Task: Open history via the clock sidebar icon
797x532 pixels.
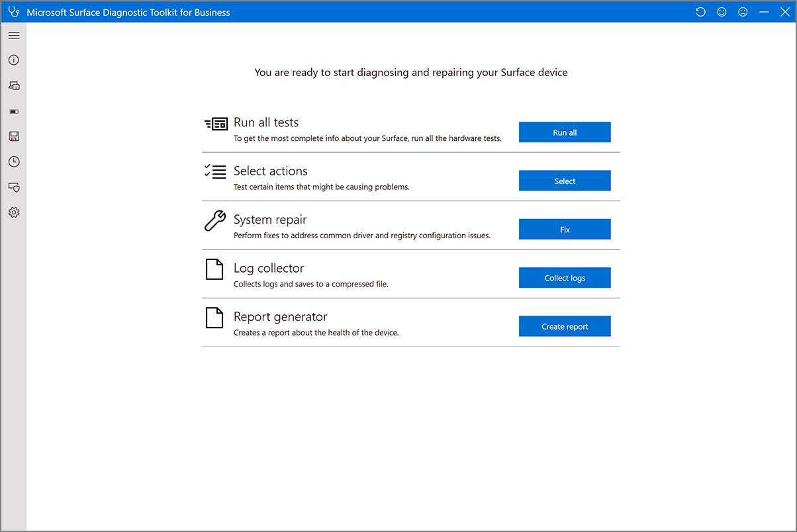Action: (x=13, y=161)
